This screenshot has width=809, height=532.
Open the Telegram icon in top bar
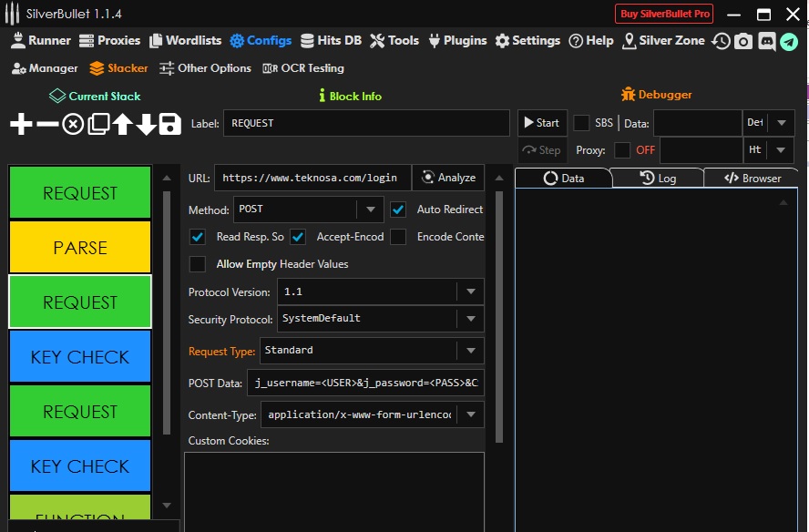coord(788,41)
